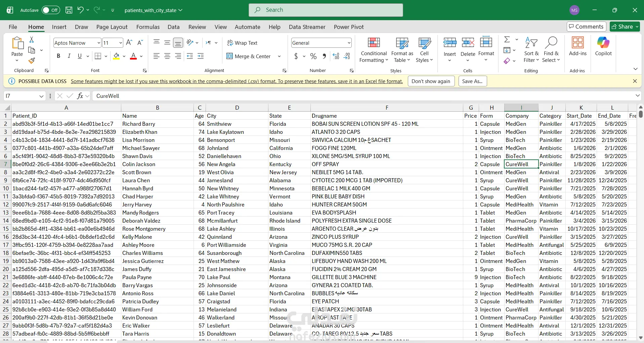Screen dimensions: 644x343
Task: Click the Save floppy disk icon
Action: (x=69, y=10)
